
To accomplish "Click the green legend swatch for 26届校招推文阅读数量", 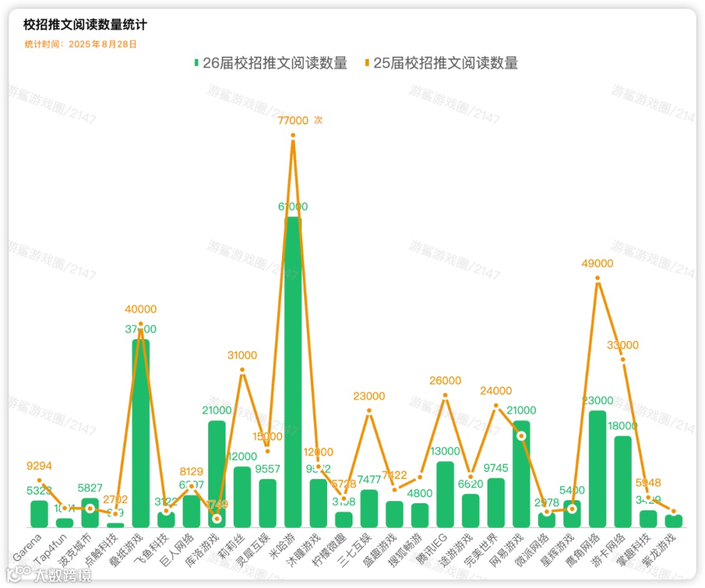I will coord(196,63).
